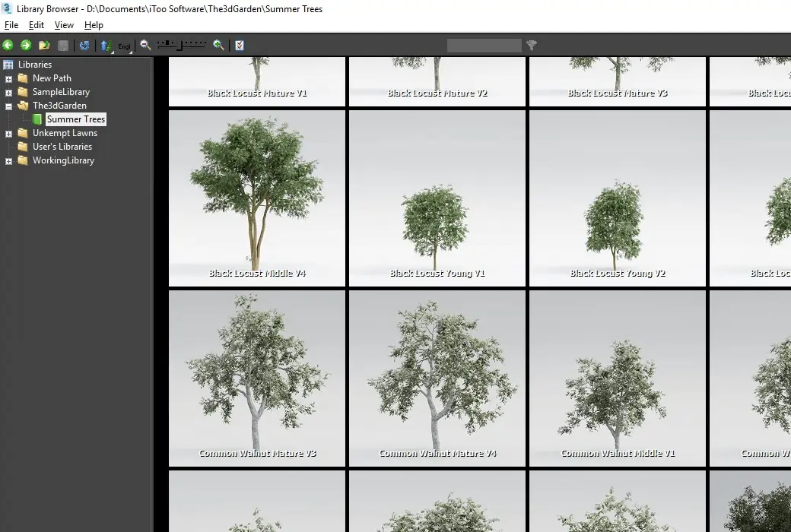Select the User's Libraries folder
791x532 pixels.
tap(62, 146)
